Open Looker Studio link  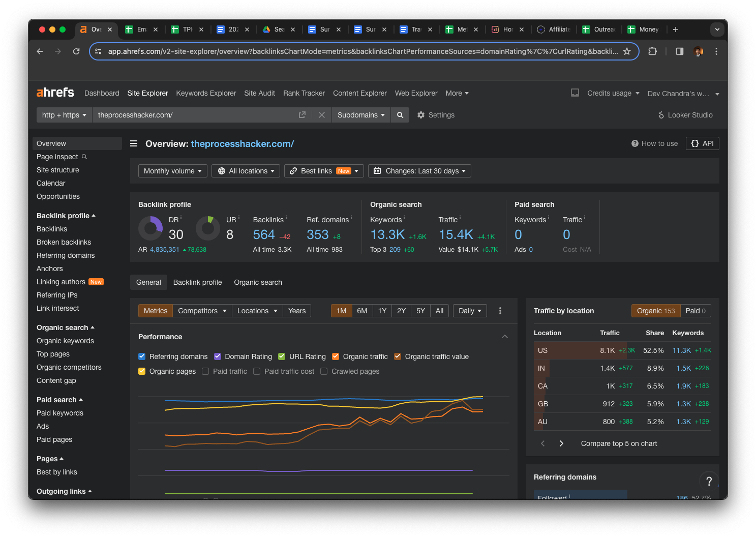685,115
